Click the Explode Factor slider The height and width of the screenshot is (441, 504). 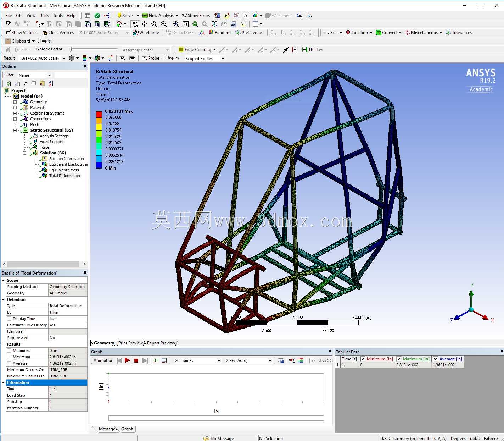point(94,49)
